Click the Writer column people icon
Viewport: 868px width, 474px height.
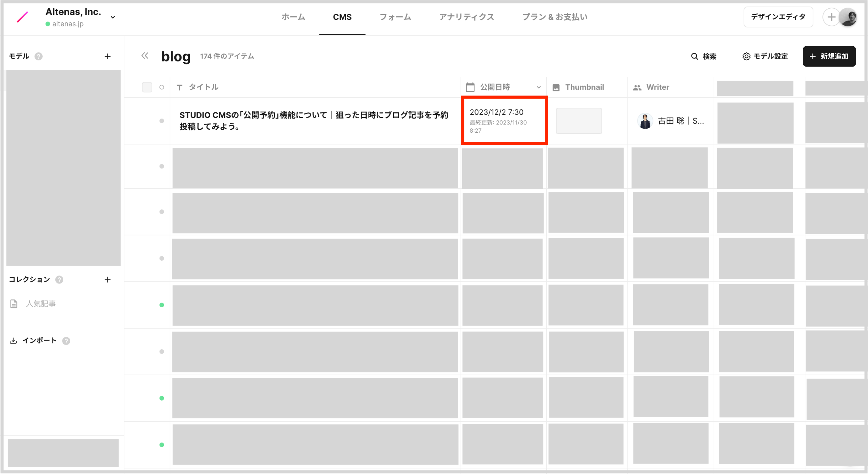point(637,87)
